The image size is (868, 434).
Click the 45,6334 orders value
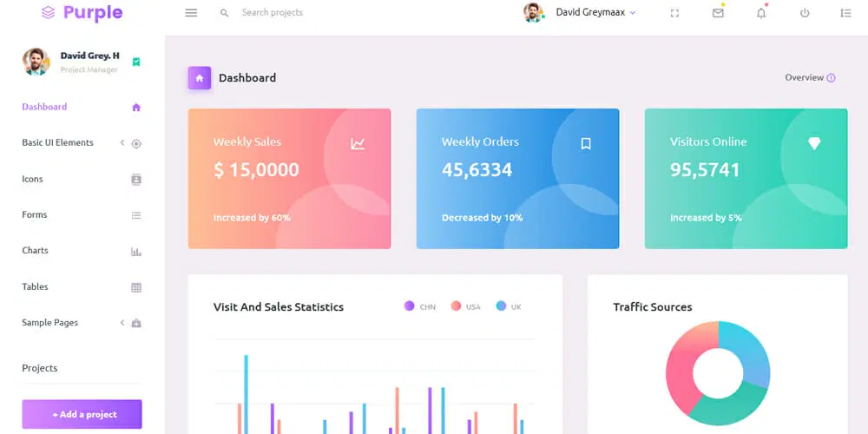477,169
